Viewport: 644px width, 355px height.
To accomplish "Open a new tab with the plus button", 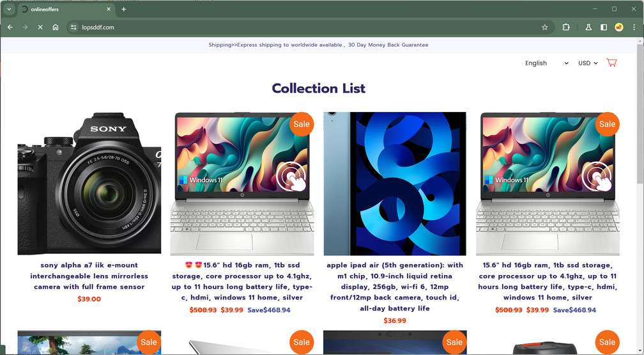I will click(124, 9).
